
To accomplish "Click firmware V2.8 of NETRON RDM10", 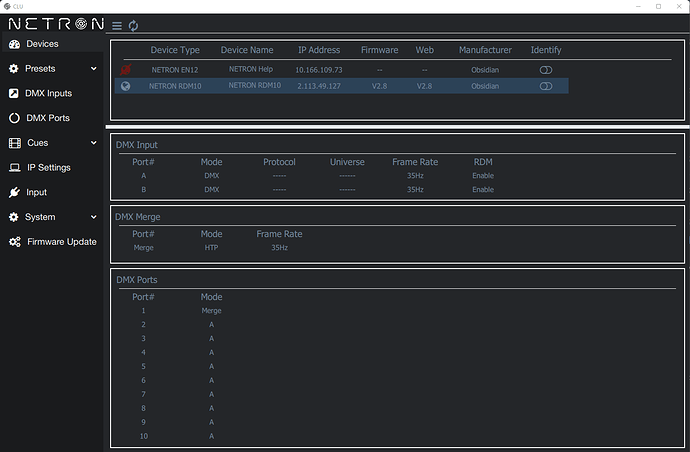I will [379, 86].
